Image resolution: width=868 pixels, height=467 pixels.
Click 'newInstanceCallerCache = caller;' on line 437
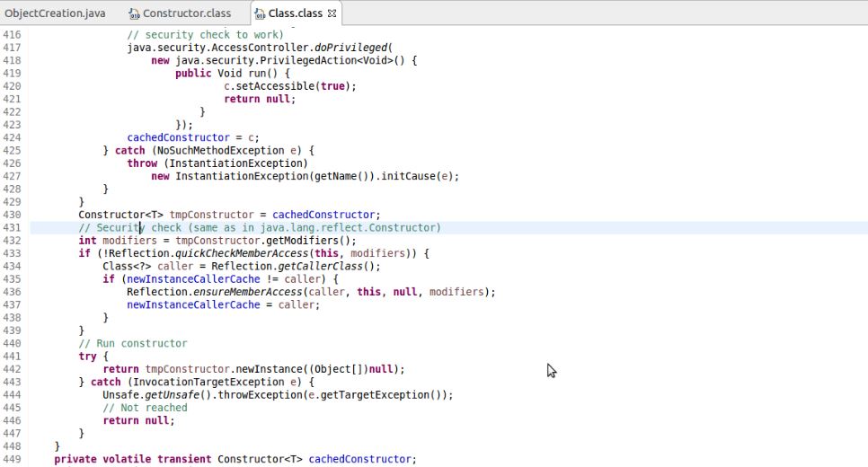(x=224, y=304)
